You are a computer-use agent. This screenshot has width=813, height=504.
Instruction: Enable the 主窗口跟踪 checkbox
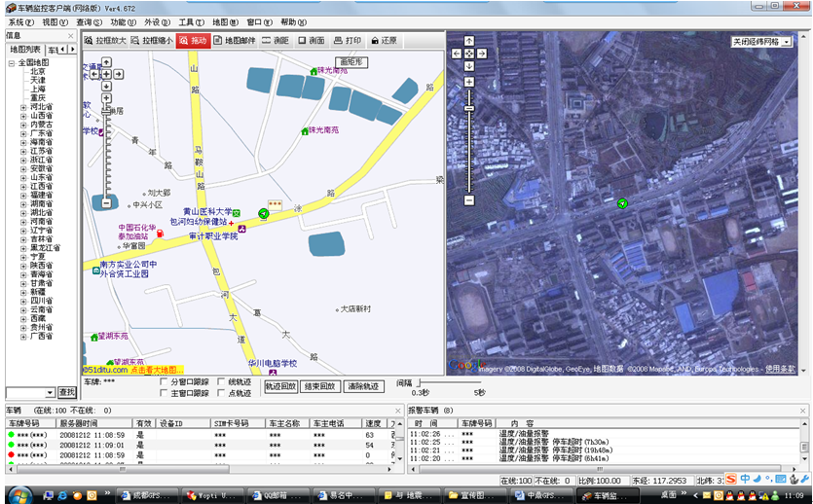click(164, 393)
